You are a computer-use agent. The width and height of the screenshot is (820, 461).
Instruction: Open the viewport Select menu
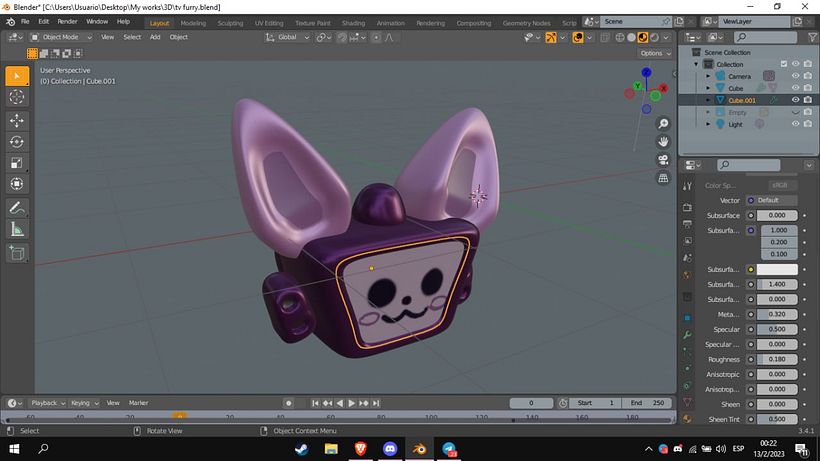pos(132,37)
